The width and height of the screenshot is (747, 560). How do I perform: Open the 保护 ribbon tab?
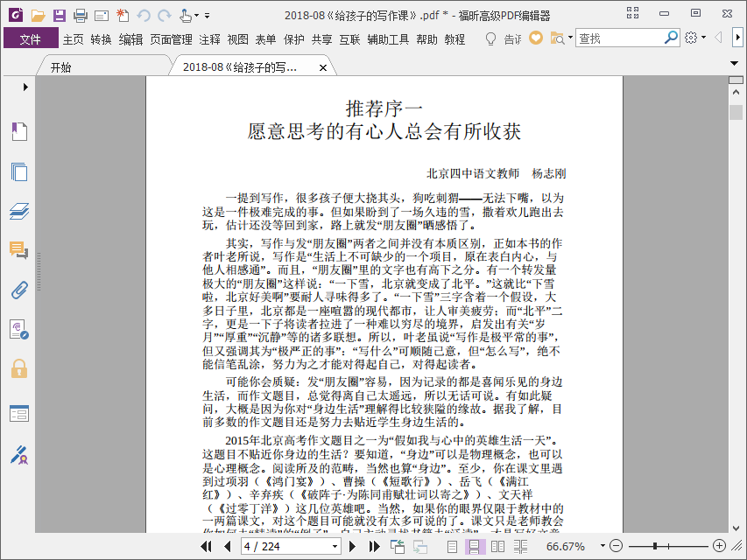(x=294, y=39)
